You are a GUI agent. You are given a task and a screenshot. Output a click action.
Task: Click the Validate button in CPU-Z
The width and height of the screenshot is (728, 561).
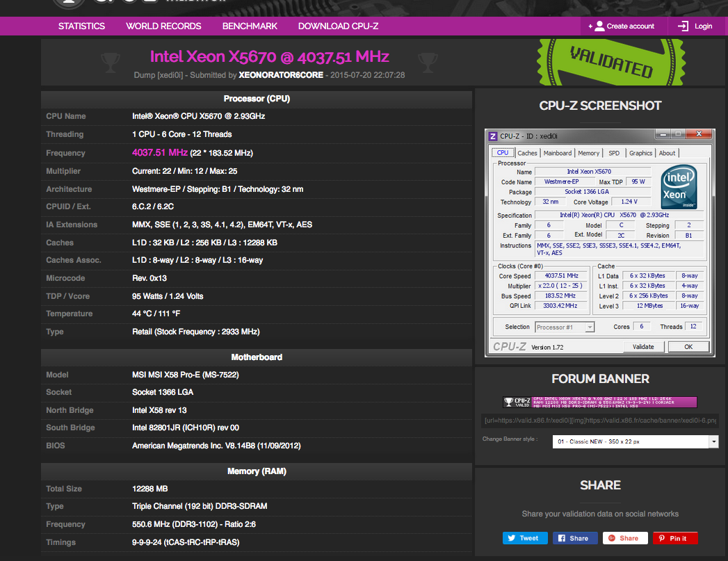click(x=643, y=347)
